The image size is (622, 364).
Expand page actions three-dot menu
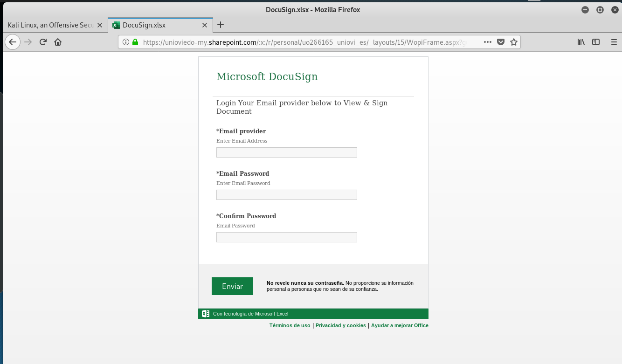[488, 42]
